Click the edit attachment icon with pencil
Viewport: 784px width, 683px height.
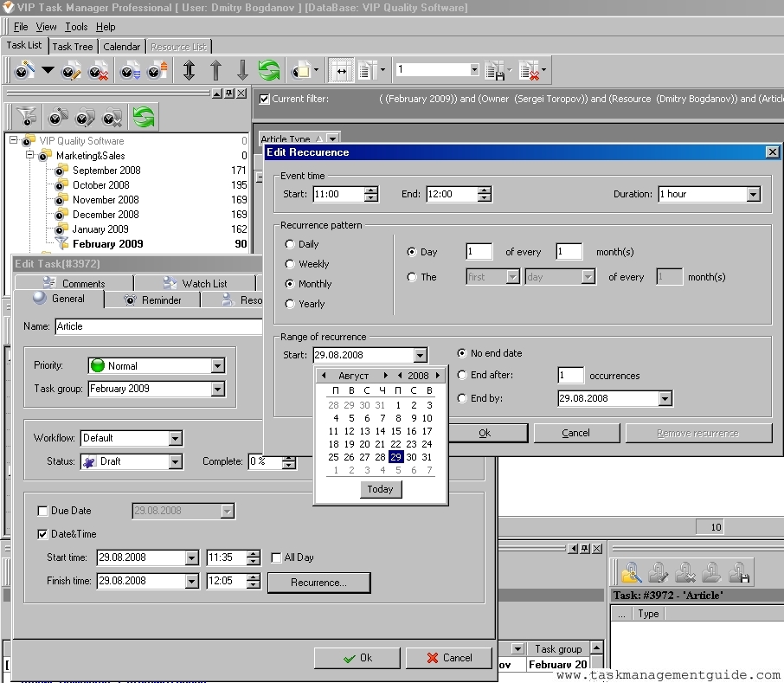(658, 573)
